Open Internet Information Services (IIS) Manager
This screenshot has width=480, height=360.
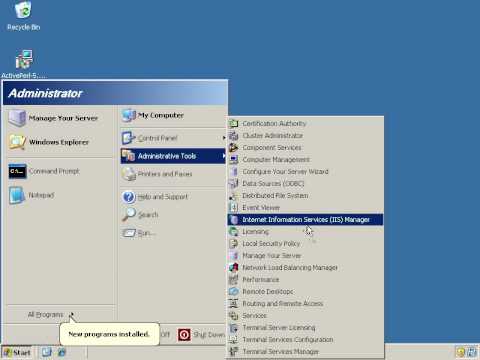tap(306, 219)
